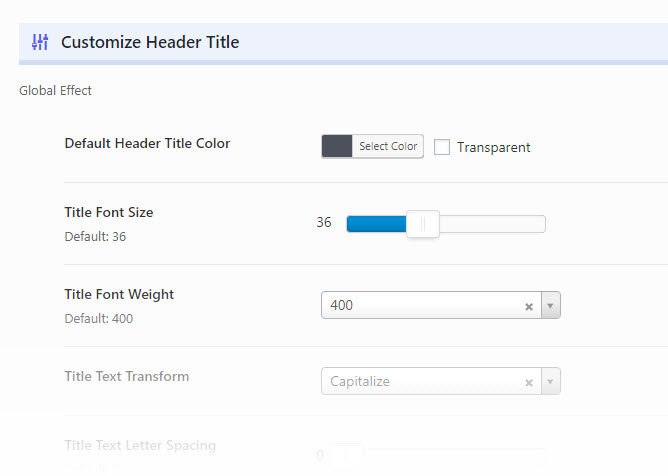Click the Default Header Title Color label
Viewport: 668px width, 476px height.
coord(147,143)
